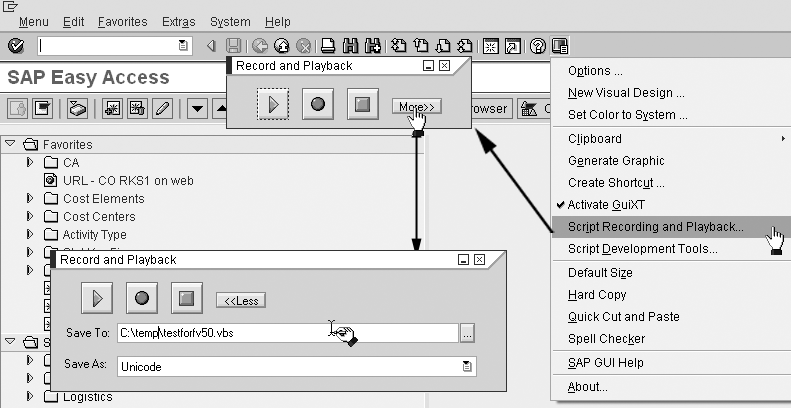Image resolution: width=791 pixels, height=408 pixels.
Task: Click the Move Favorites Down arrow icon
Action: [x=197, y=108]
